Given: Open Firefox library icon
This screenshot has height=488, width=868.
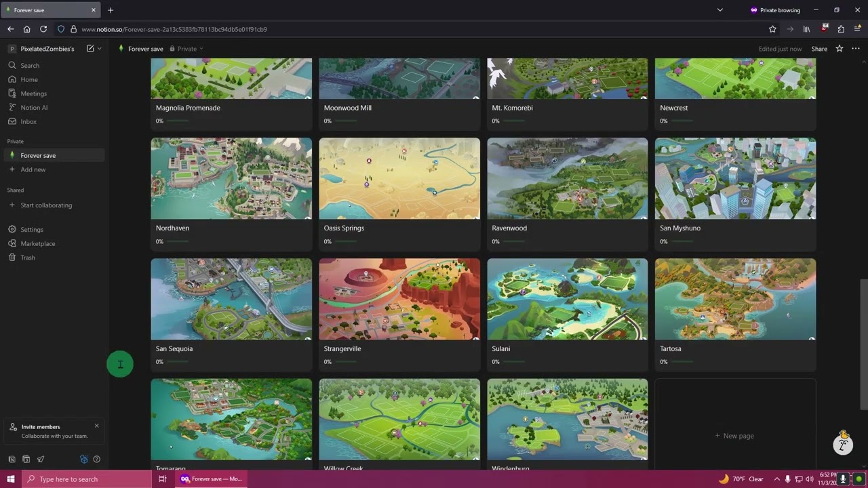Looking at the screenshot, I should [807, 29].
